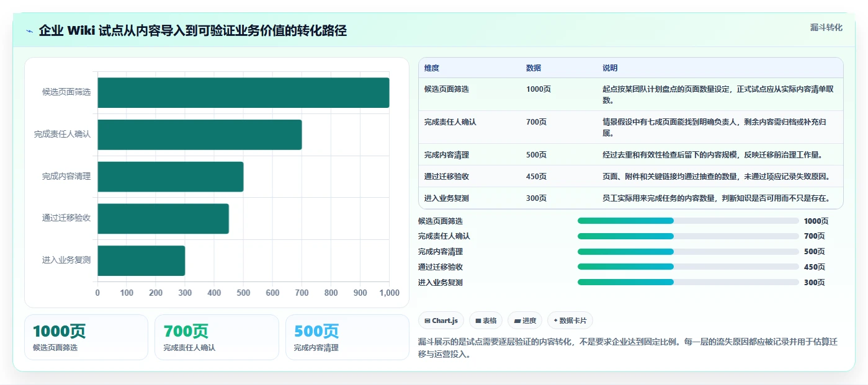Click the 候选页面筛选 label on the chart axis
868x385 pixels.
coord(66,92)
